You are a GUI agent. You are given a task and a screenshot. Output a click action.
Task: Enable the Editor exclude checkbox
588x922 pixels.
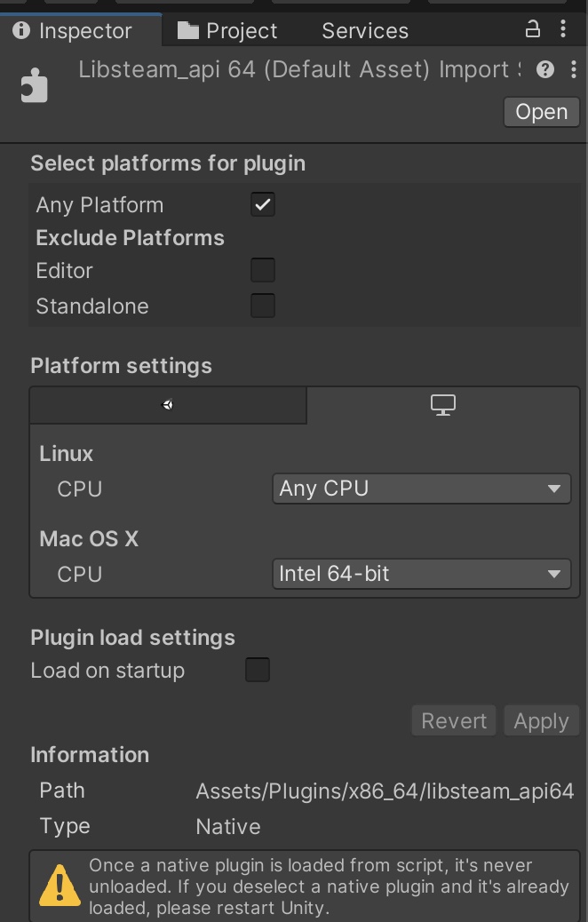pos(263,271)
